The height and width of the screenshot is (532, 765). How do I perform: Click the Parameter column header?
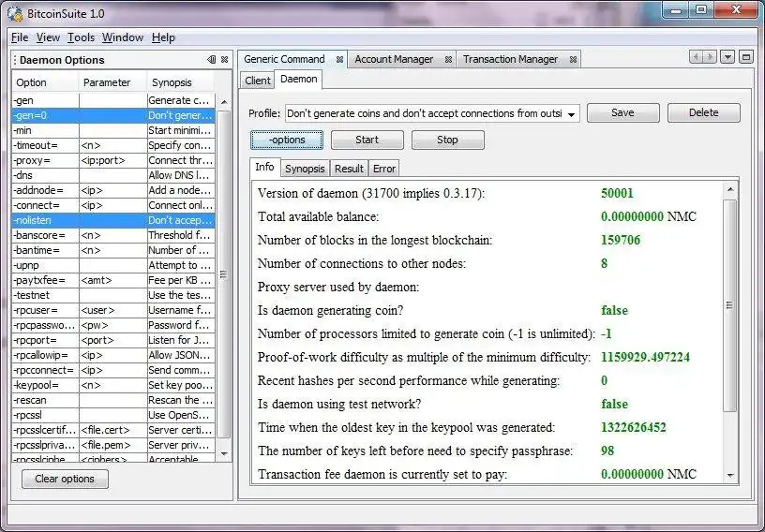pos(112,82)
